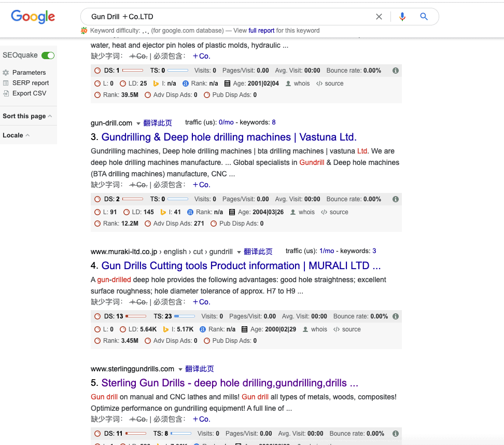
Task: Click 翻译此页 next to gun-drill.com
Action: (x=158, y=123)
